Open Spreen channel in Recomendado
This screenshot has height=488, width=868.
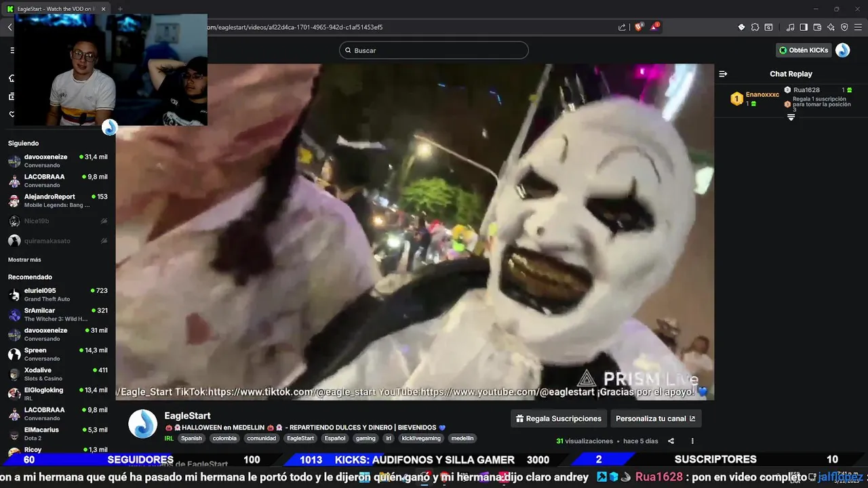pos(58,354)
